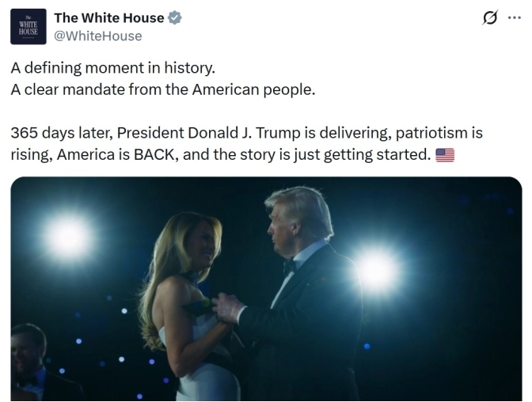532x402 pixels.
Task: Open the three-dot more options menu
Action: 514,18
